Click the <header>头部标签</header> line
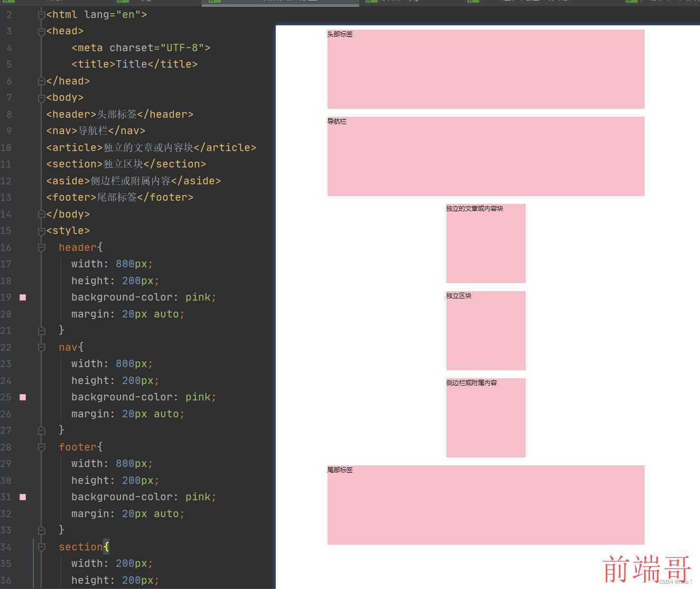This screenshot has width=700, height=589. click(120, 115)
